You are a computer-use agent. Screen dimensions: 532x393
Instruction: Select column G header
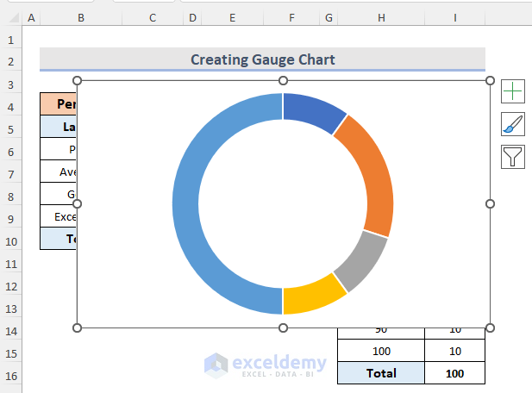click(329, 17)
